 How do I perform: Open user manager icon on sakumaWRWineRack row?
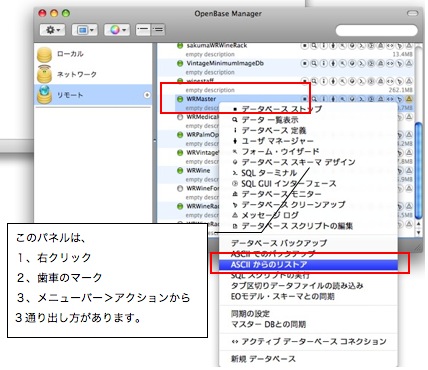(333, 46)
